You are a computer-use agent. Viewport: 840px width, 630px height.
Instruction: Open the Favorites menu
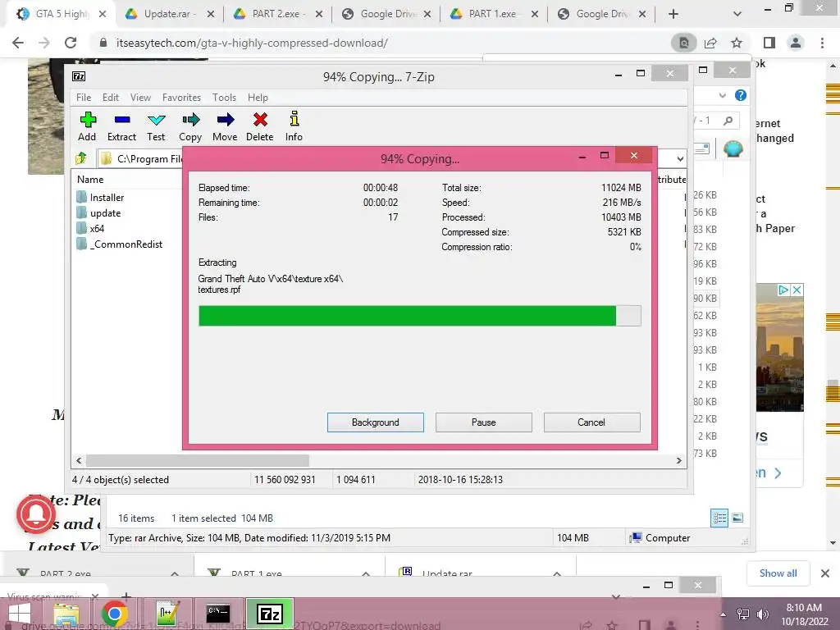(181, 98)
